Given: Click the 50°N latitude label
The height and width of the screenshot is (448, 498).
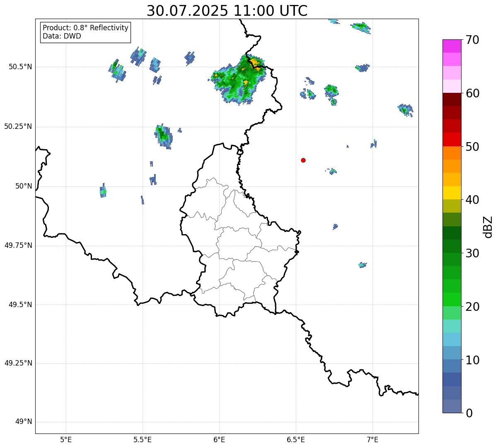Looking at the screenshot, I should (24, 186).
